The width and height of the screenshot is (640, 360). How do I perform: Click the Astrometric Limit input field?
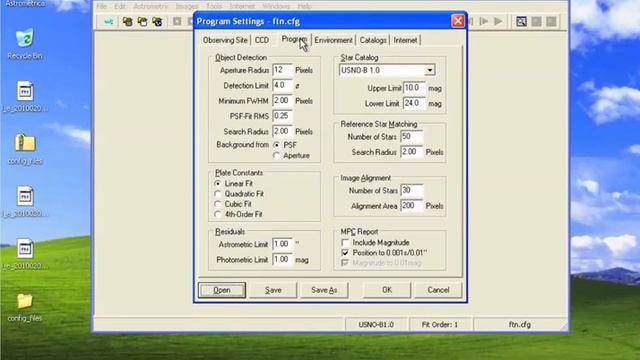[282, 244]
